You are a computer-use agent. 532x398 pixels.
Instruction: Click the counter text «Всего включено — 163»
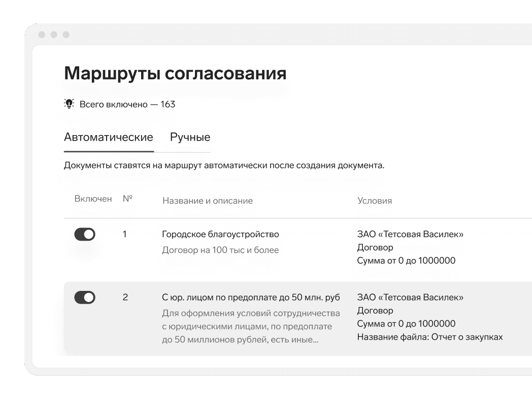tap(127, 104)
